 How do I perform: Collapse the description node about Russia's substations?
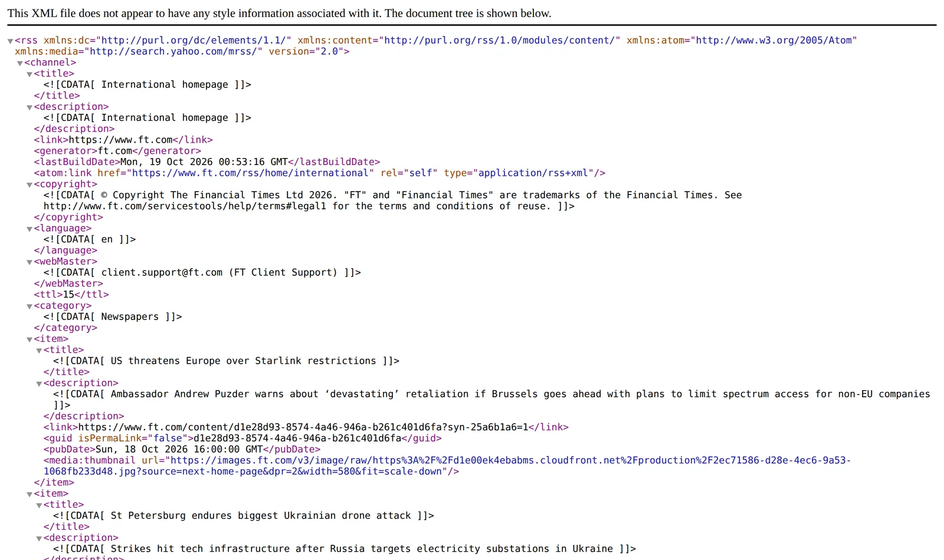coord(38,538)
